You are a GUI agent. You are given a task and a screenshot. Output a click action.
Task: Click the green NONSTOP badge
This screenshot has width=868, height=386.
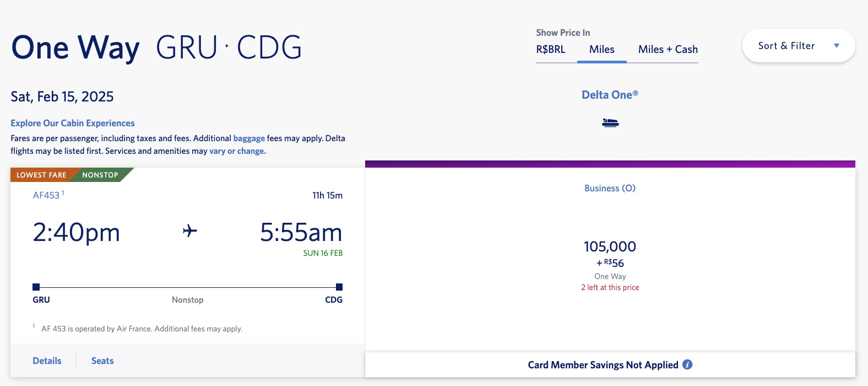pyautogui.click(x=100, y=175)
